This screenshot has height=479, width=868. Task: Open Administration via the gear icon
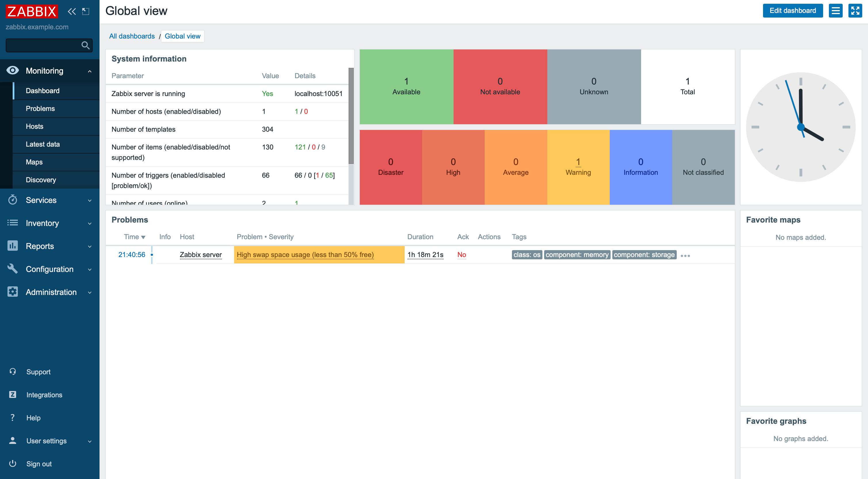pos(12,292)
